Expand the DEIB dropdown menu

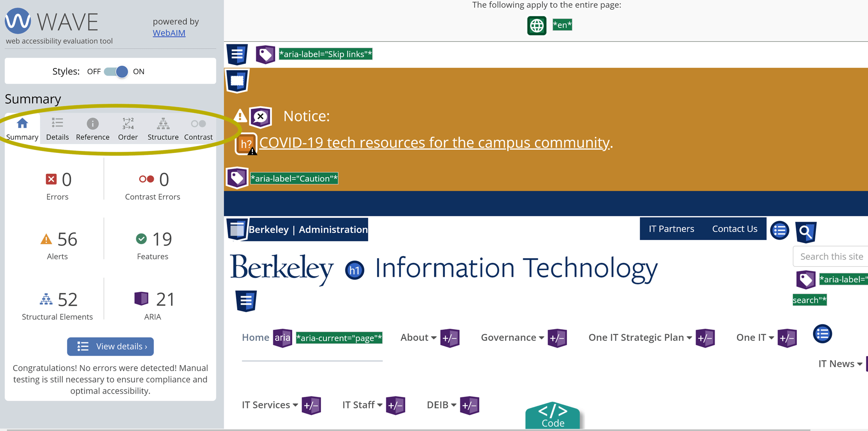tap(441, 405)
